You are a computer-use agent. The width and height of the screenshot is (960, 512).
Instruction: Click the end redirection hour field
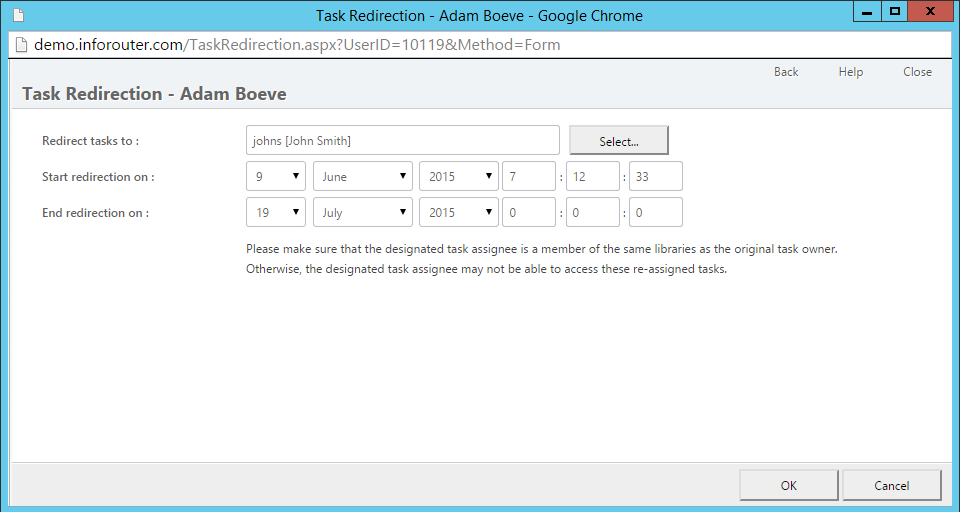[529, 213]
